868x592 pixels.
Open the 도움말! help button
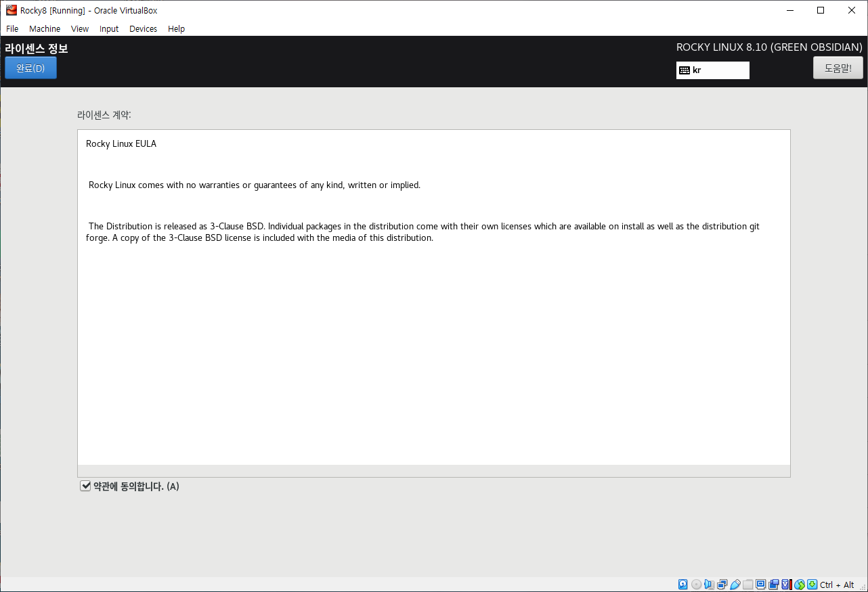coord(838,68)
